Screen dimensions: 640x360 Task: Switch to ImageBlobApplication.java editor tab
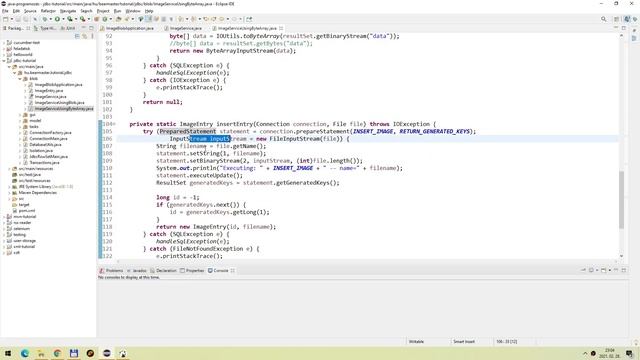(x=127, y=28)
